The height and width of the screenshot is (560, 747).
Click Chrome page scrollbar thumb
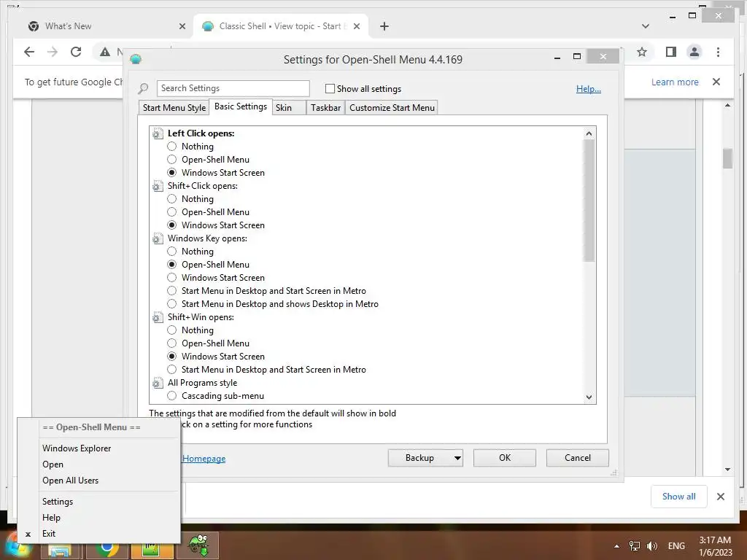tap(727, 158)
